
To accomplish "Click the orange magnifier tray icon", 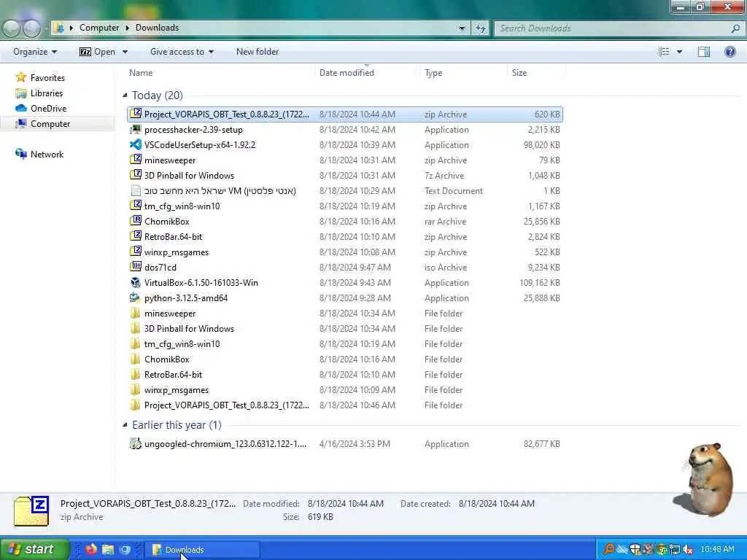I will point(609,550).
